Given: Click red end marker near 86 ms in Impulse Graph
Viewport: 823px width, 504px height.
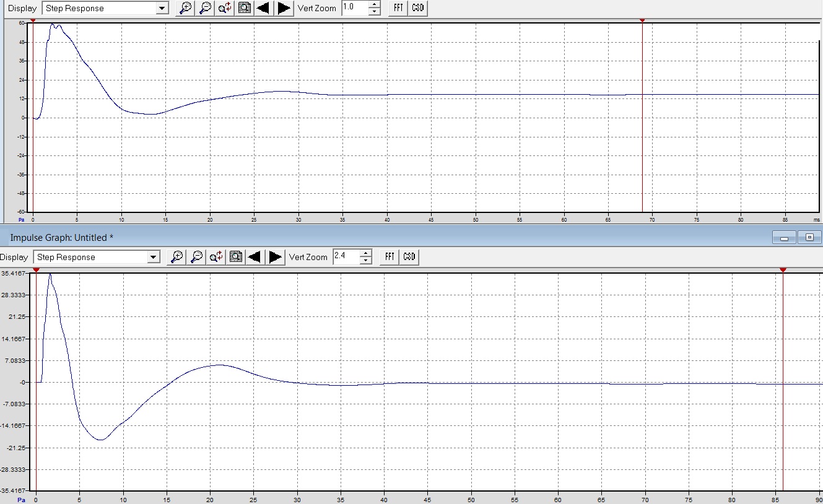Looking at the screenshot, I should [x=783, y=270].
